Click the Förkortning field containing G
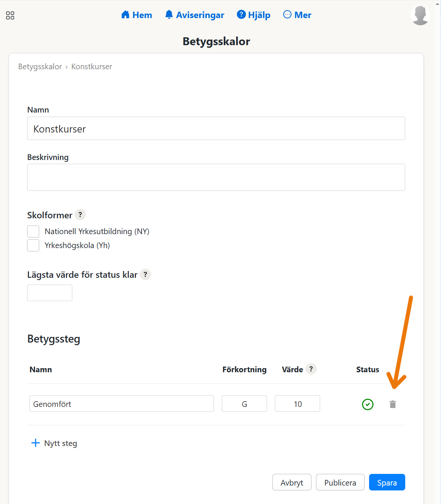The image size is (441, 504). tap(244, 404)
